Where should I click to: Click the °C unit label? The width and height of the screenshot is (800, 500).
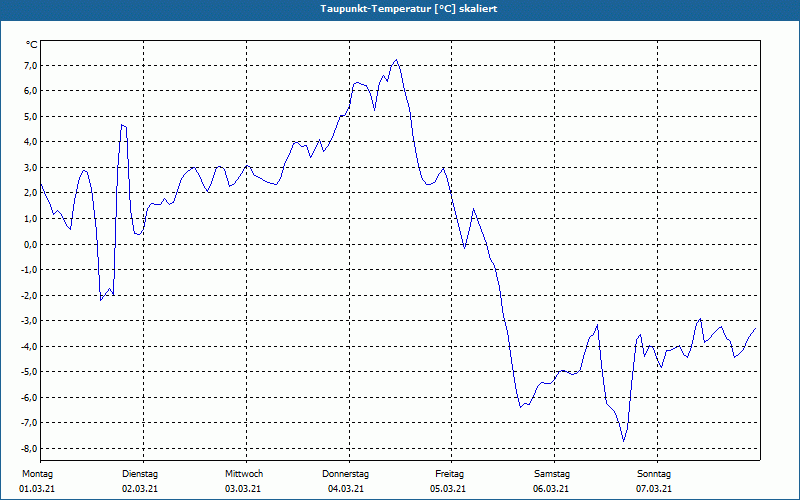click(32, 45)
